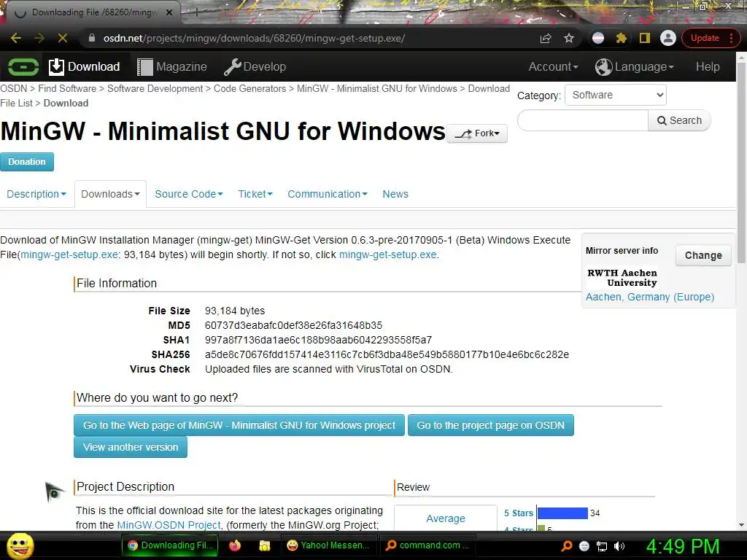Bookmark this page with the star icon
The image size is (747, 560).
point(569,38)
